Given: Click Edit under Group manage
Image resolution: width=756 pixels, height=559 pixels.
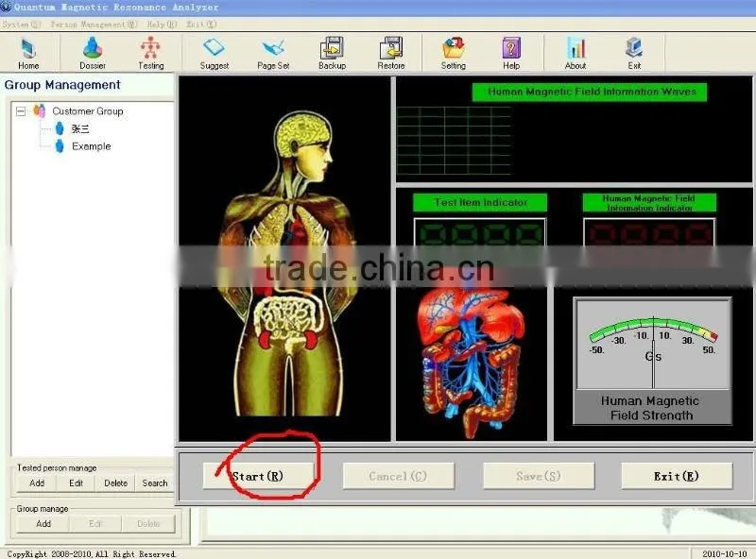Looking at the screenshot, I should (95, 523).
